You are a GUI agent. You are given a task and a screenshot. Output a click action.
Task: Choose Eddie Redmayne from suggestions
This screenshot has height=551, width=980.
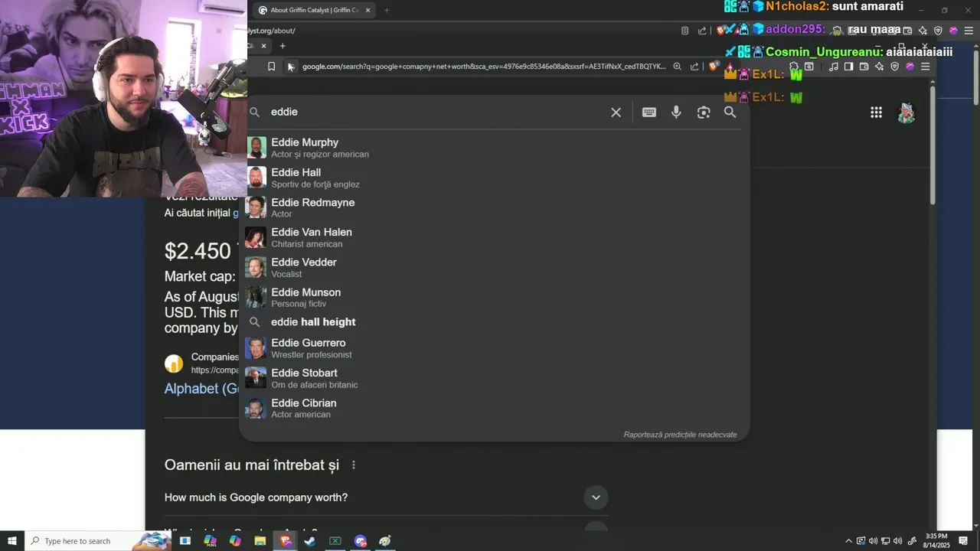coord(494,207)
